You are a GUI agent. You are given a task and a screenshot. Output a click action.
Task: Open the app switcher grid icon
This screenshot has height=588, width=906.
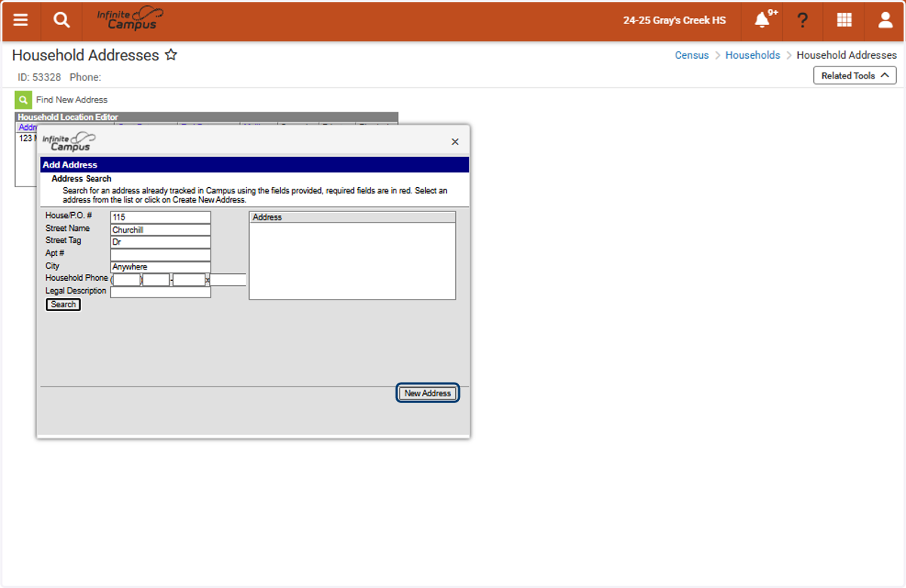(844, 20)
